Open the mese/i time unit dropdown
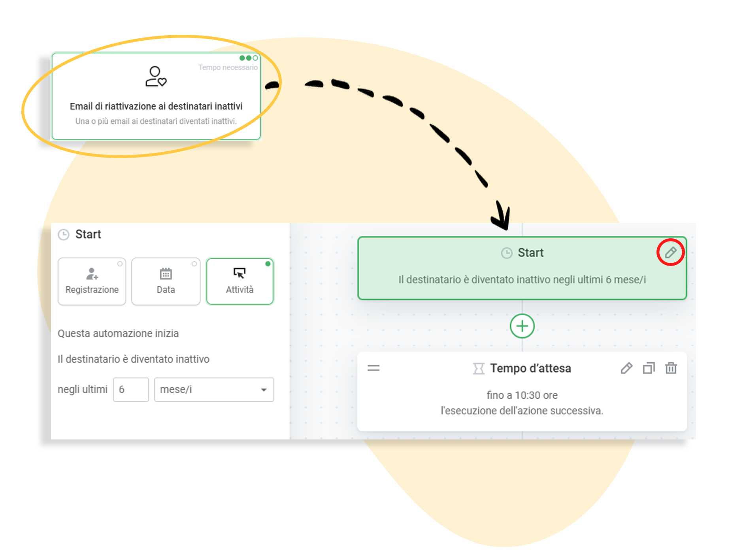The height and width of the screenshot is (560, 747). click(x=213, y=390)
